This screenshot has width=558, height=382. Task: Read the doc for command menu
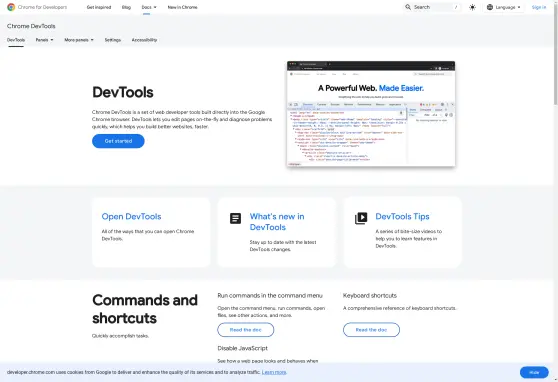tap(246, 330)
